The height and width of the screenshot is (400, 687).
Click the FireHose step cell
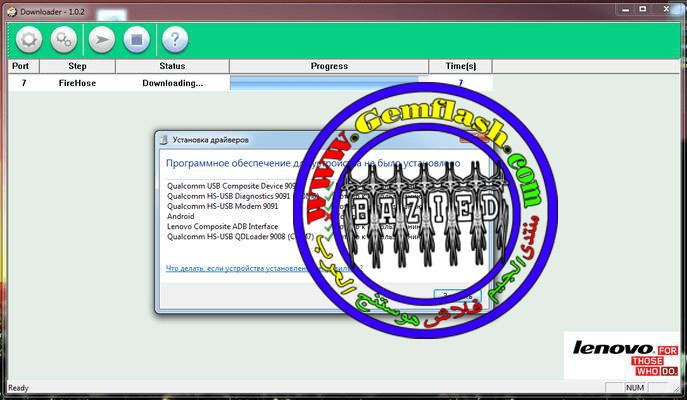click(77, 83)
